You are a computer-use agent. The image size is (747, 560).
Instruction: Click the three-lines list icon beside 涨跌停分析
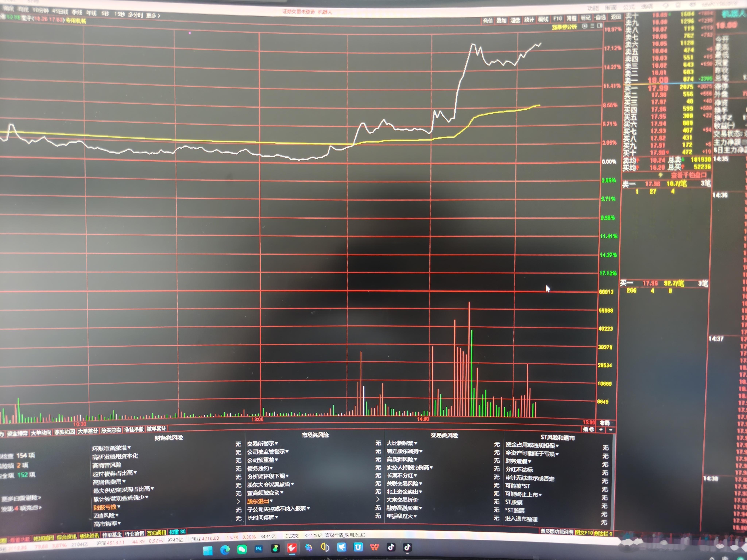(592, 26)
